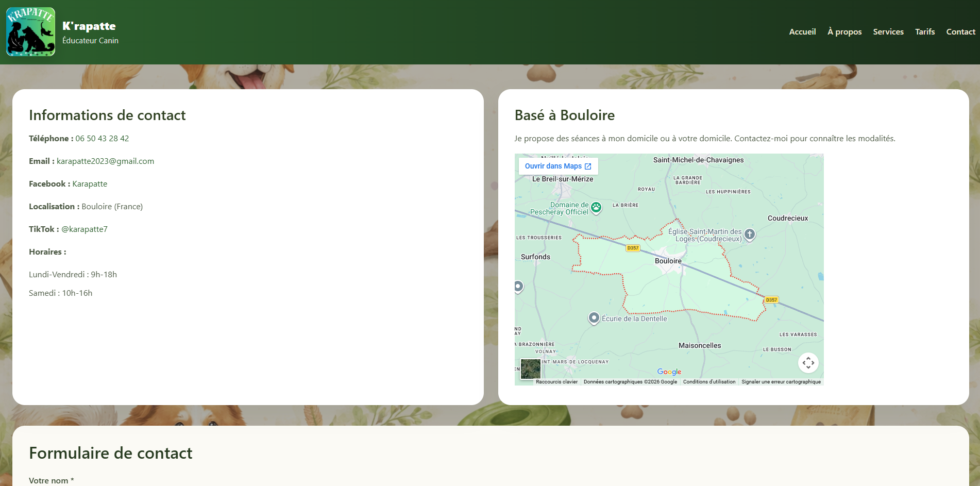Open the @karapatte7 TikTok link
This screenshot has width=980, height=486.
click(x=85, y=229)
